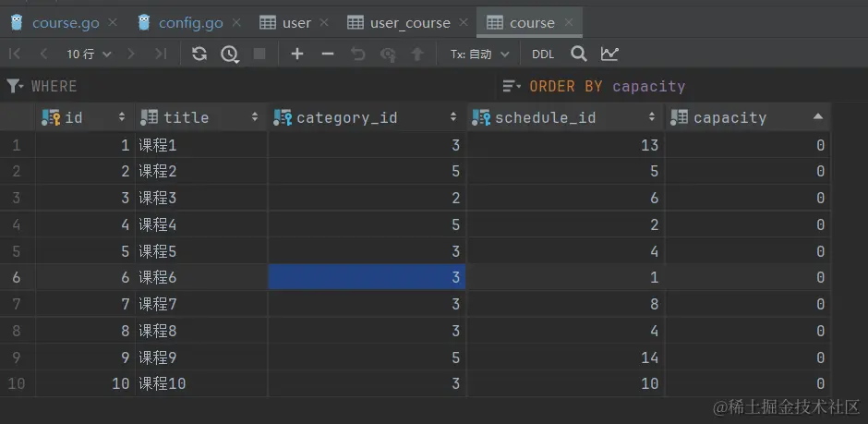
Task: Sort by the title column header
Action: point(201,117)
